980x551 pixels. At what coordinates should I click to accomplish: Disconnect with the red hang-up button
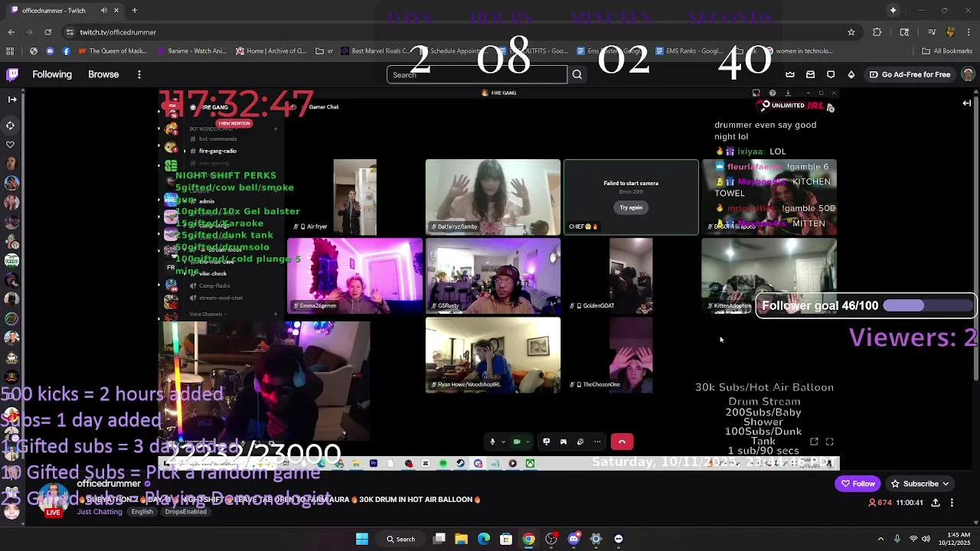point(622,442)
